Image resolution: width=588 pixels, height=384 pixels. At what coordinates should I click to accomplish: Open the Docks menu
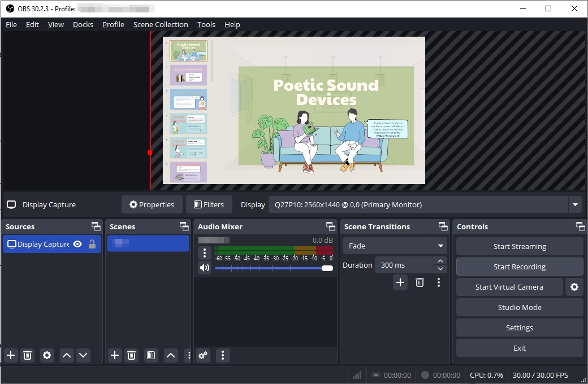(83, 24)
